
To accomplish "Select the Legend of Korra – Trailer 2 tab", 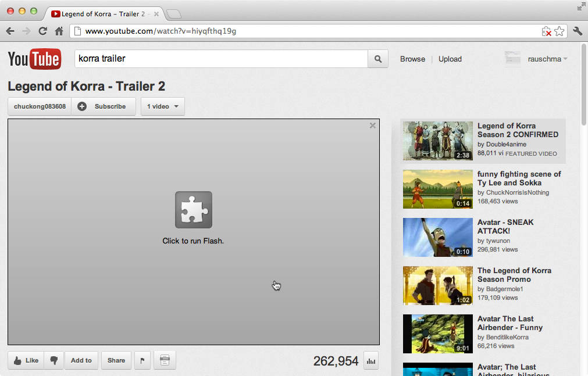I will (103, 14).
